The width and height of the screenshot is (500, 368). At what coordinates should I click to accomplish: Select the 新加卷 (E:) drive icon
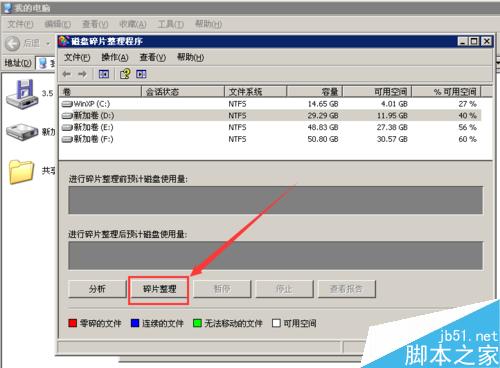67,127
